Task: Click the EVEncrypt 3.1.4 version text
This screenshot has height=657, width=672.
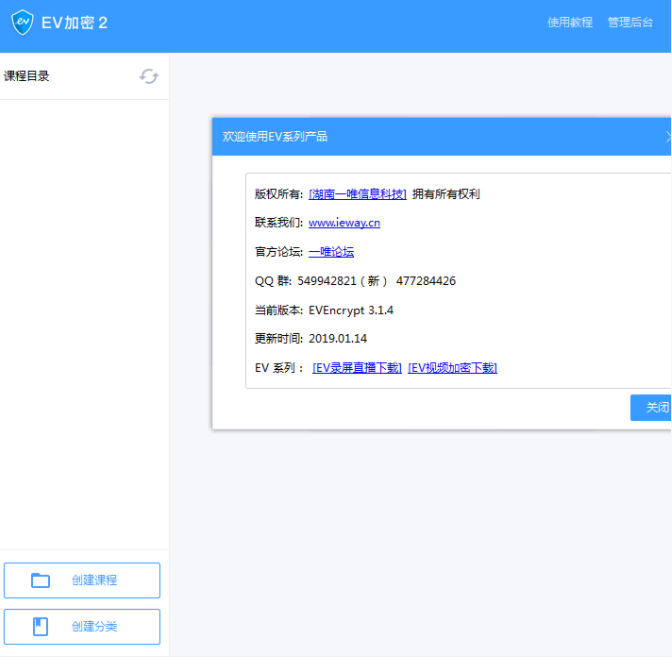Action: pyautogui.click(x=351, y=310)
